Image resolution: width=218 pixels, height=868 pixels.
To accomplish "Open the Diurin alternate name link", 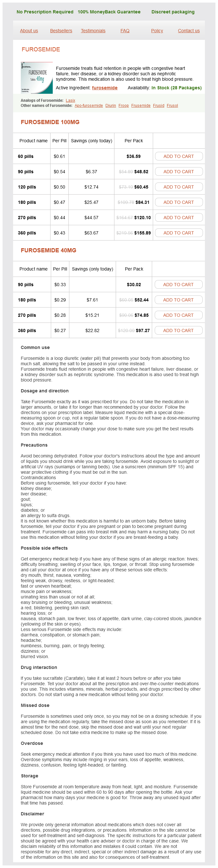I will pos(111,106).
